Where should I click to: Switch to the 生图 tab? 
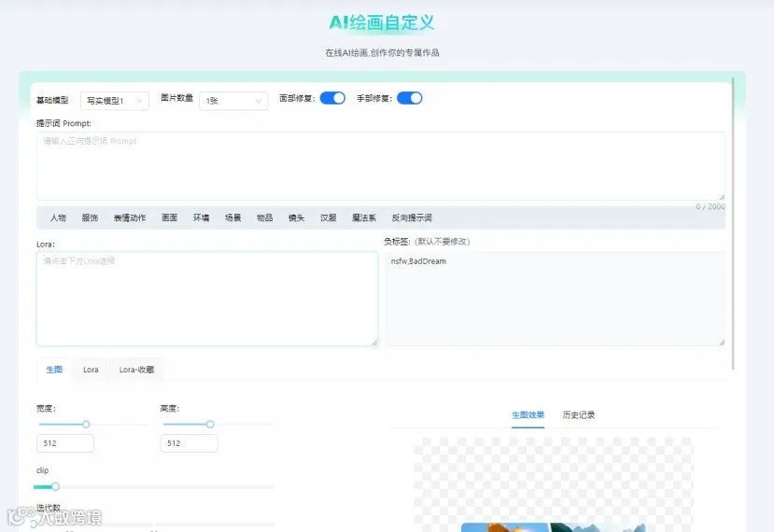[54, 370]
